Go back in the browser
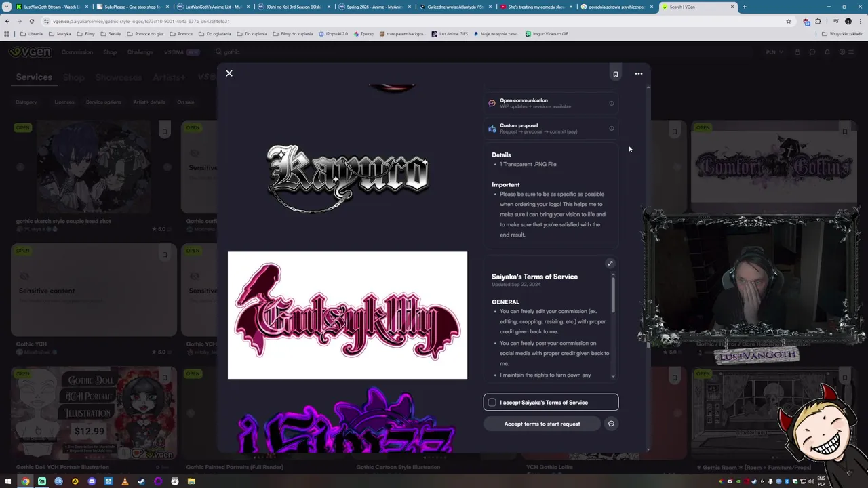The height and width of the screenshot is (488, 868). click(x=7, y=21)
